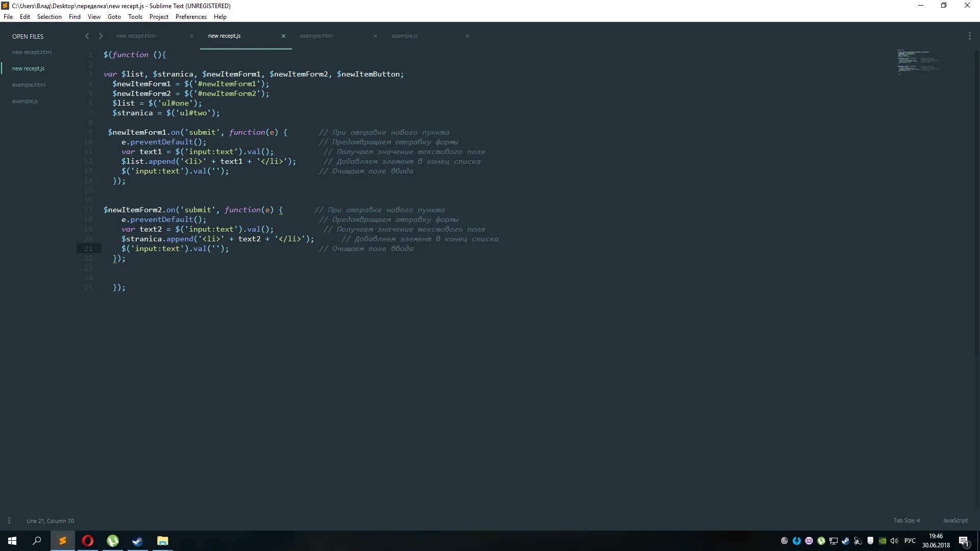Open the tab bar overflow menu dots
The image size is (980, 551).
click(969, 36)
